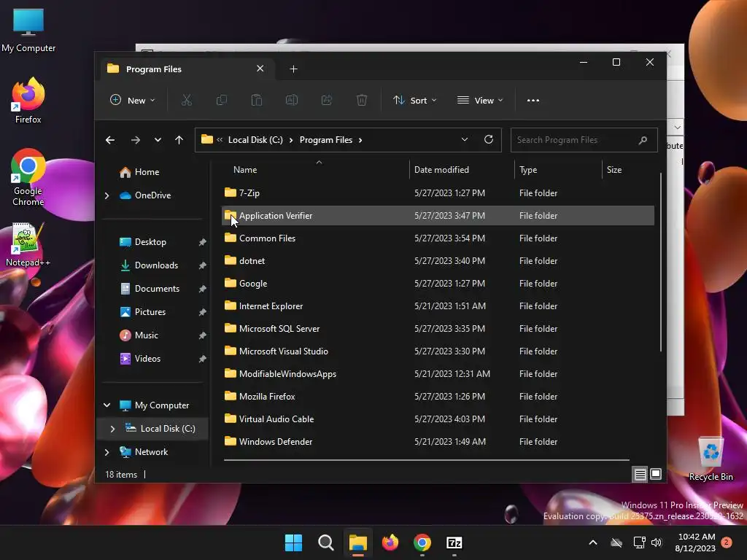Image resolution: width=747 pixels, height=560 pixels.
Task: Add a new Explorer tab
Action: point(293,69)
